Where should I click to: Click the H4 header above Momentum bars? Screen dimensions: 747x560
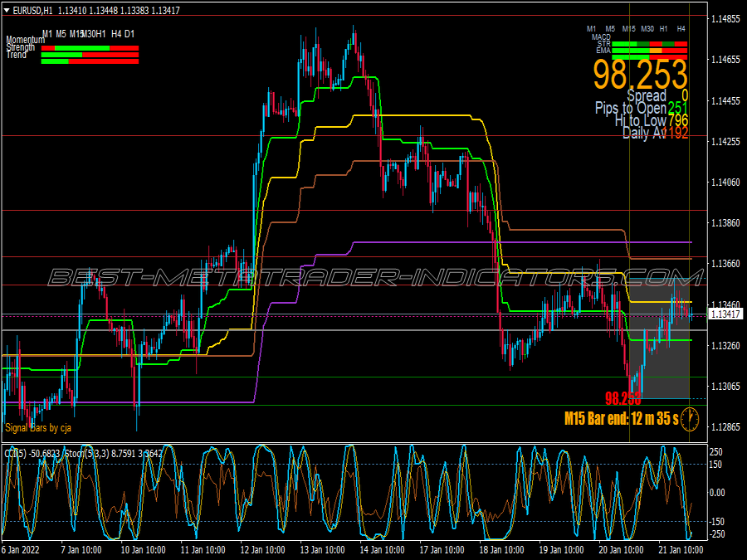(x=116, y=34)
